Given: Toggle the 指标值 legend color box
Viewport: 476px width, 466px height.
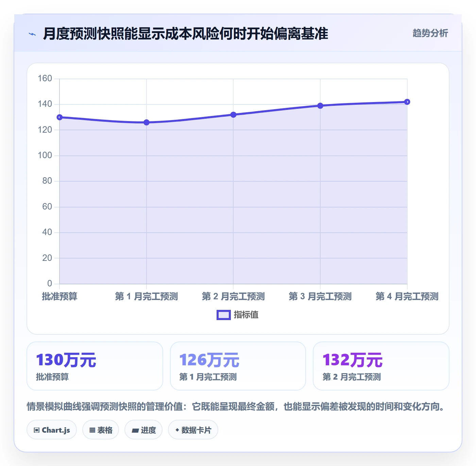Looking at the screenshot, I should point(224,315).
